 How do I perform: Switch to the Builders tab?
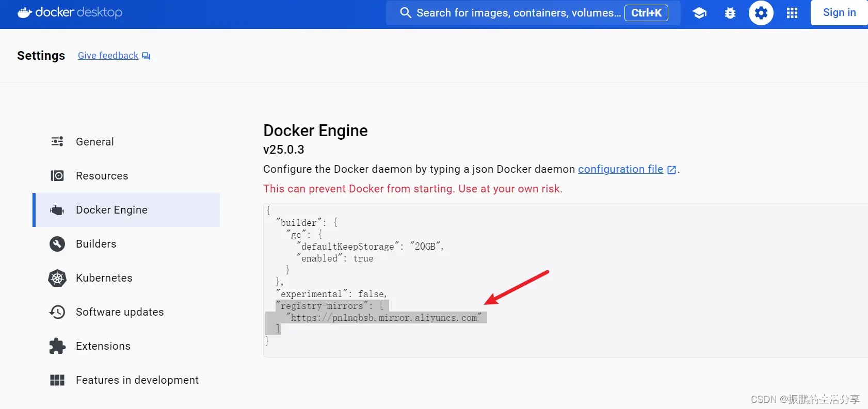point(126,244)
